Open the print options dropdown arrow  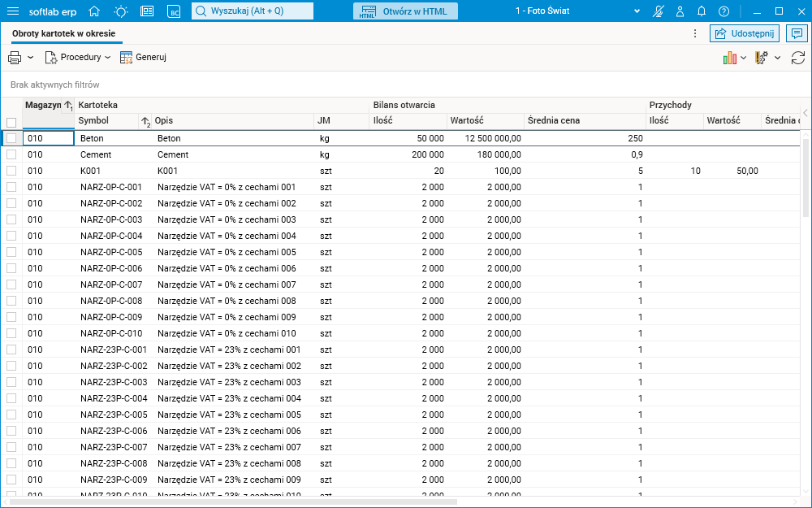pyautogui.click(x=31, y=58)
